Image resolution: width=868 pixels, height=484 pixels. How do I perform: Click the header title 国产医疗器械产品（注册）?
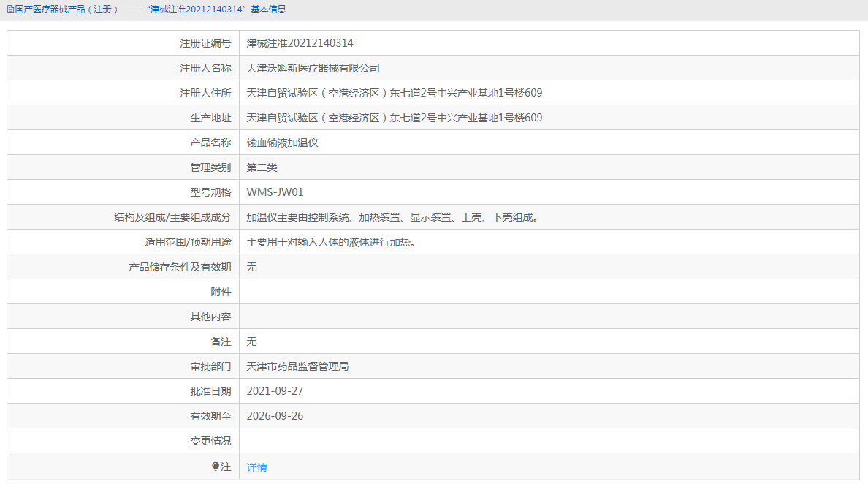click(66, 10)
